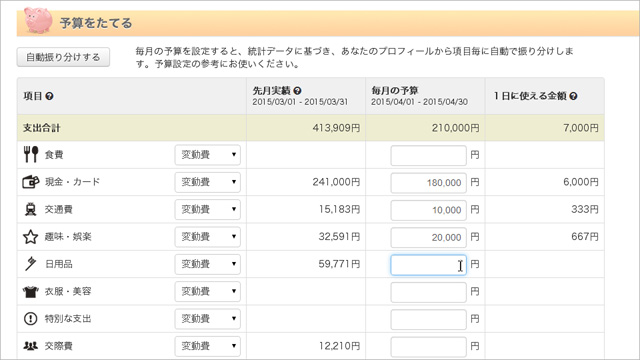640x360 pixels.
Task: Click the 12,210円 value in 交際費 row
Action: point(339,346)
